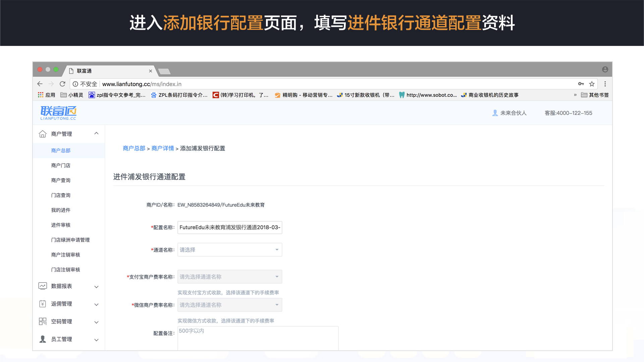Expand the 数据报表 menu chevron
This screenshot has height=362, width=644.
pos(96,287)
